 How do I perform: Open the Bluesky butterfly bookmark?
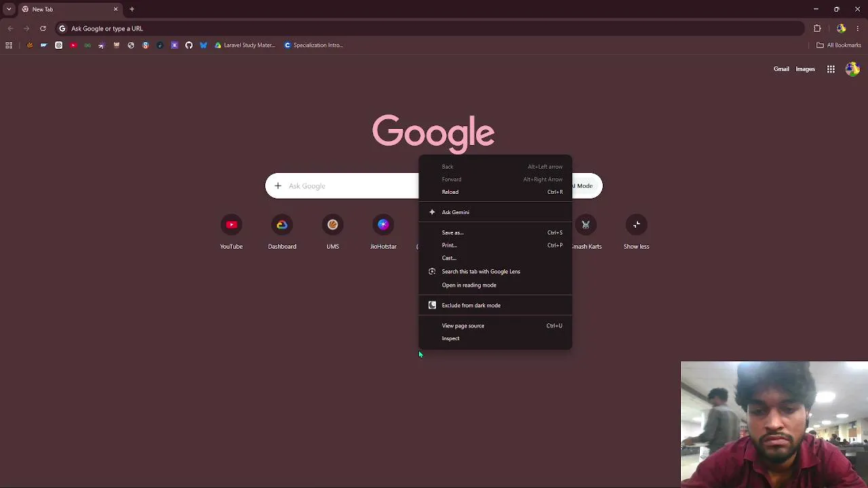[203, 45]
